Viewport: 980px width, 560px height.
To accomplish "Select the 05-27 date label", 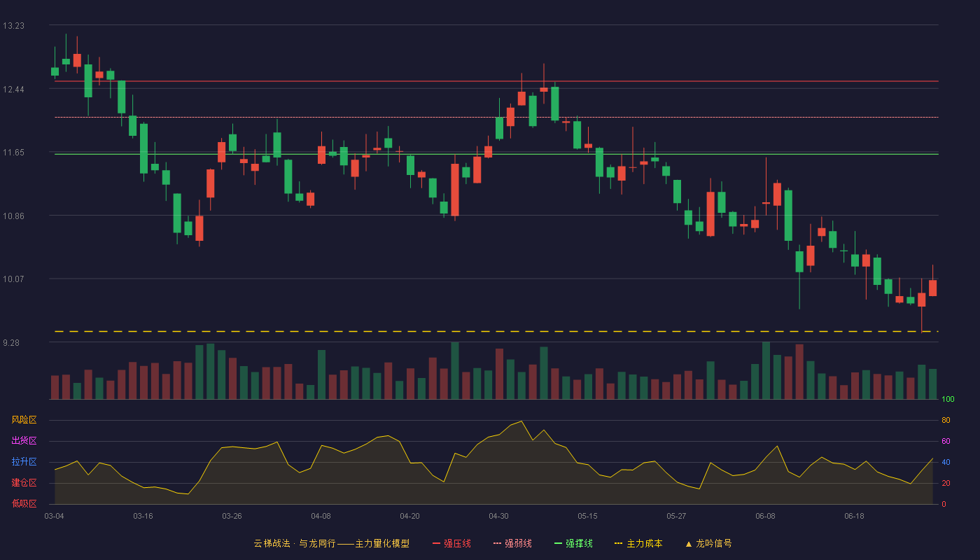I will click(x=676, y=516).
